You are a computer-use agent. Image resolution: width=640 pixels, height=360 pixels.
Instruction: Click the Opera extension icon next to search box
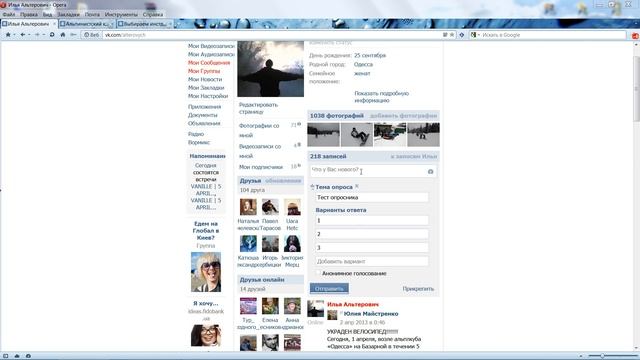click(462, 35)
